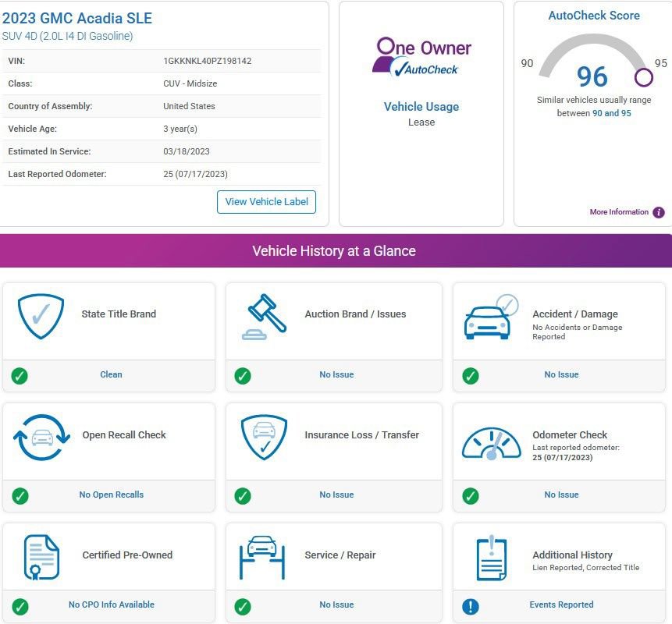The width and height of the screenshot is (672, 624).
Task: Click the Certified Pre-Owned certificate icon
Action: pyautogui.click(x=41, y=557)
